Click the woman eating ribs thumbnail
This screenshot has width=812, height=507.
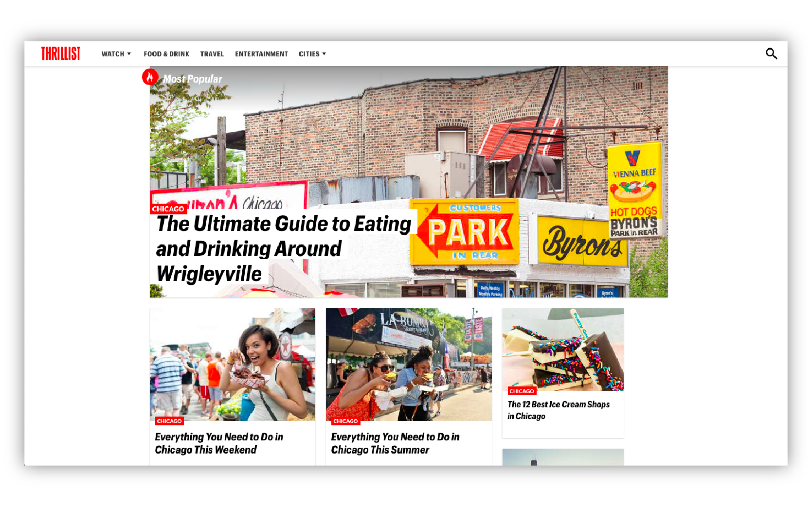pyautogui.click(x=233, y=365)
